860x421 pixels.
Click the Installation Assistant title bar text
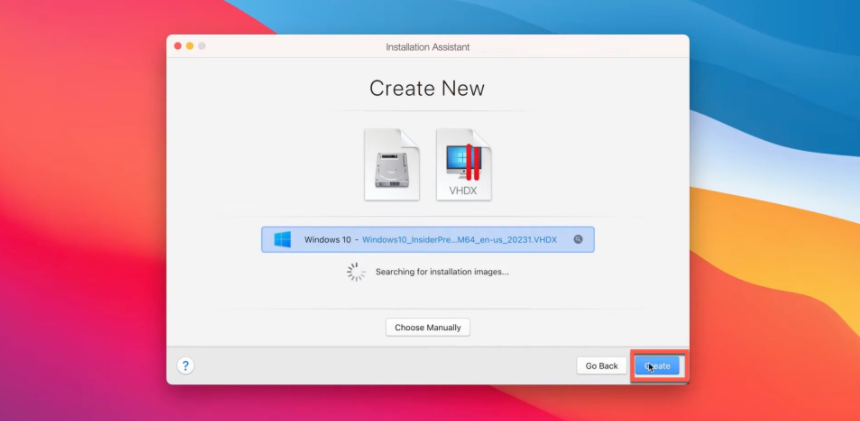tap(427, 47)
